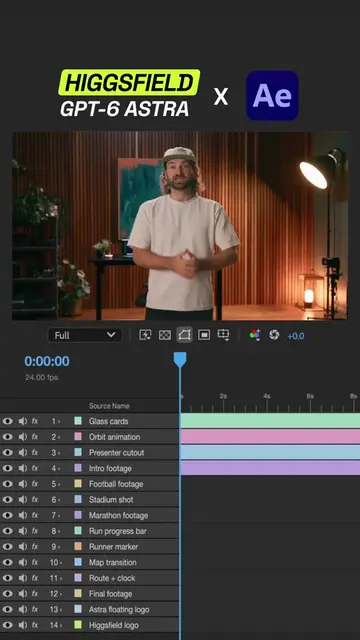Expand layer 9 Runner marker properties
Image resolution: width=360 pixels, height=640 pixels.
(x=59, y=547)
